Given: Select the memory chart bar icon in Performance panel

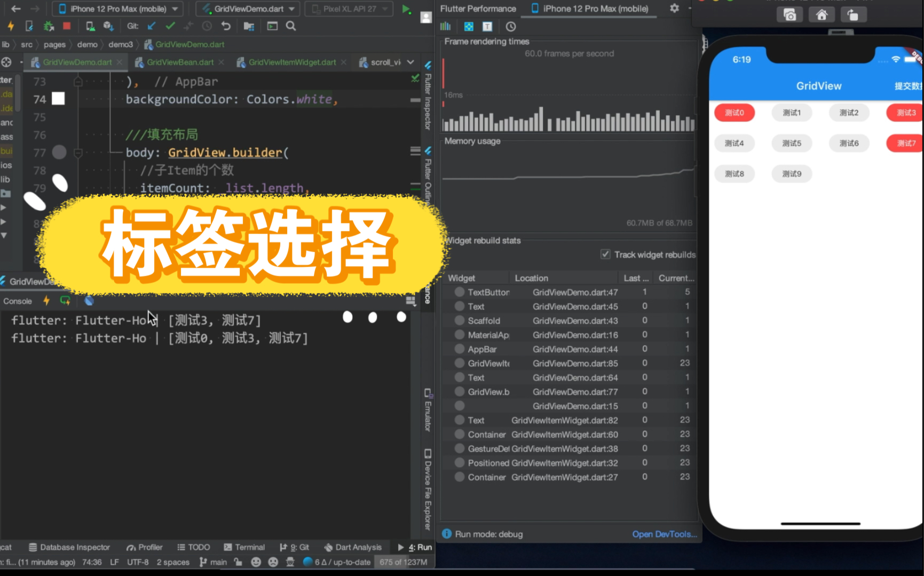Looking at the screenshot, I should click(x=445, y=26).
